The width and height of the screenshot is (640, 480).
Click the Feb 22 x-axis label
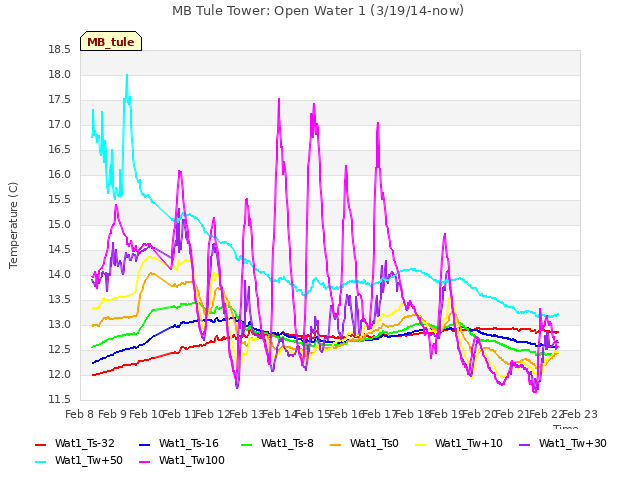click(x=546, y=414)
